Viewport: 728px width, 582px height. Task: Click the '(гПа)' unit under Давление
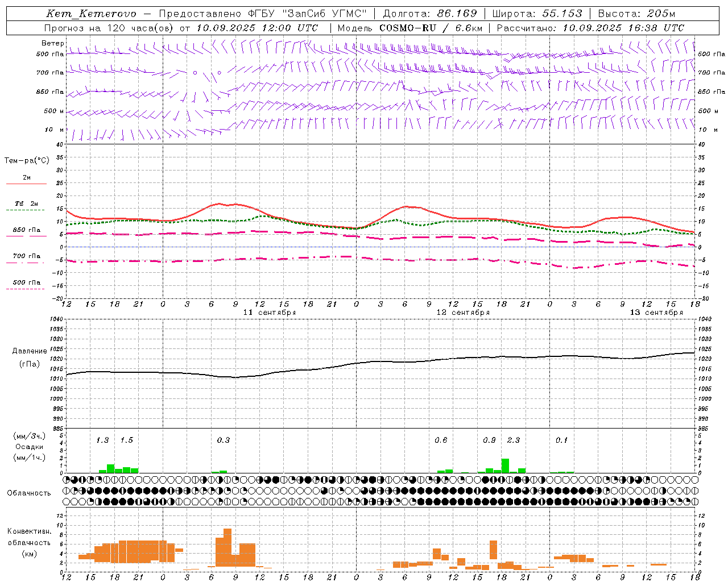coord(29,364)
